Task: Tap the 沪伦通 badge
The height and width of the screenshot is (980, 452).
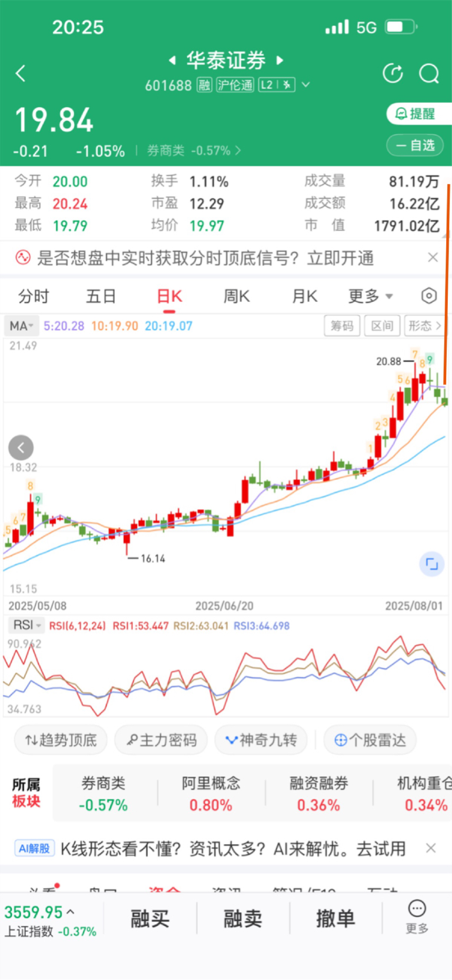Action: tap(235, 85)
